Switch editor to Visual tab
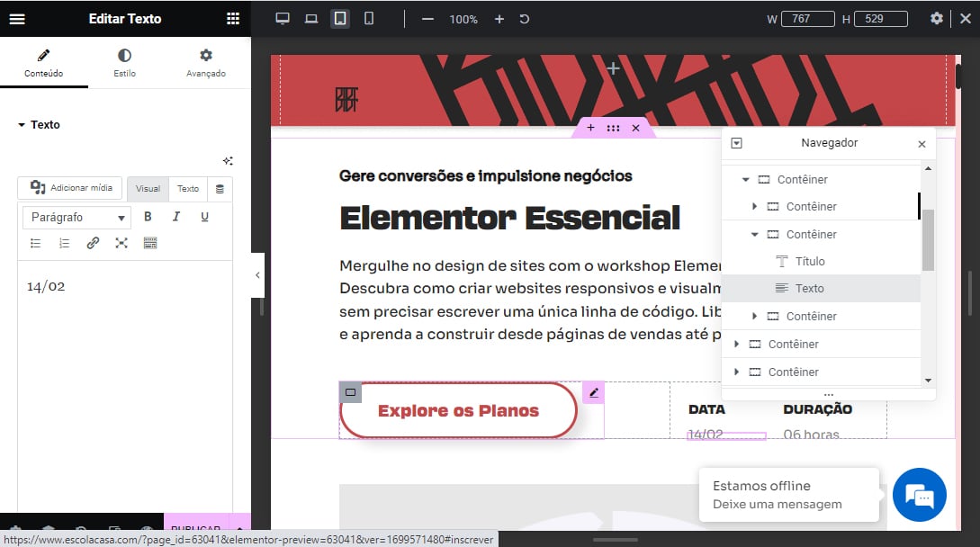This screenshot has width=980, height=547. pos(148,189)
